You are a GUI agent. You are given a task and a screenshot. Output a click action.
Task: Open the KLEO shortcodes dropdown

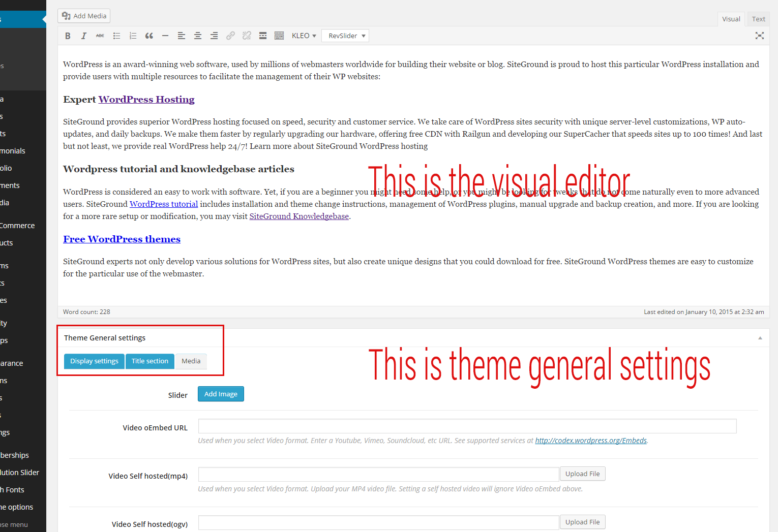[x=304, y=36]
